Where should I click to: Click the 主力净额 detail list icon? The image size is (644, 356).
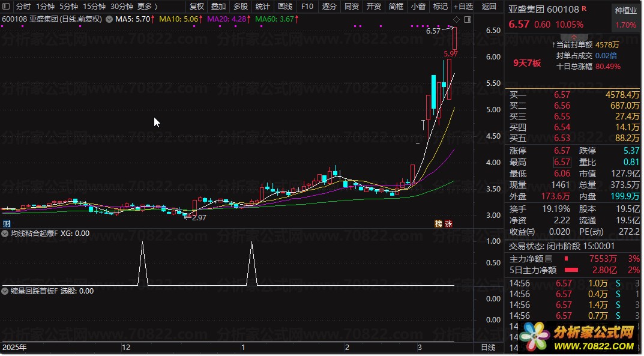[549, 259]
